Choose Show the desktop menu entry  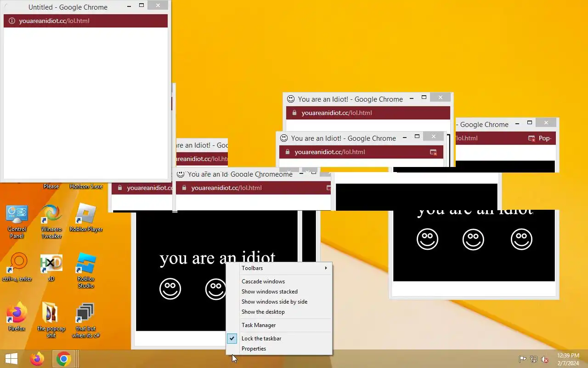click(279, 312)
